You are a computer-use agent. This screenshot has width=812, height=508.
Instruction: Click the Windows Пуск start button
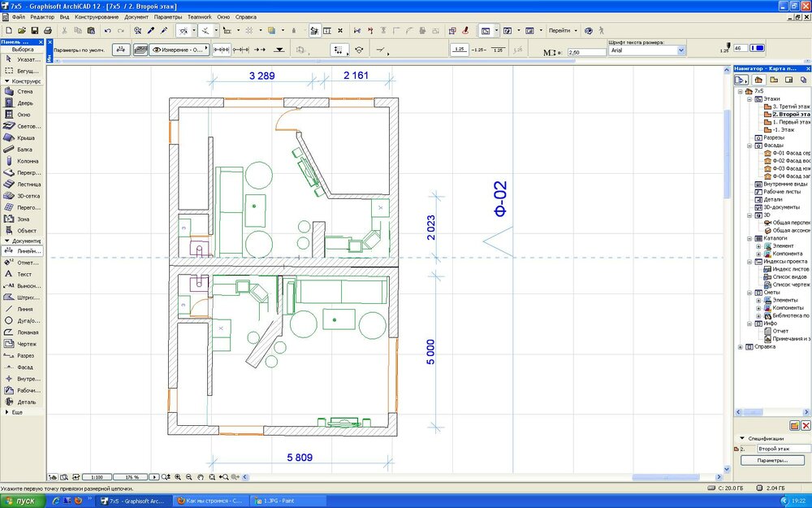21,501
